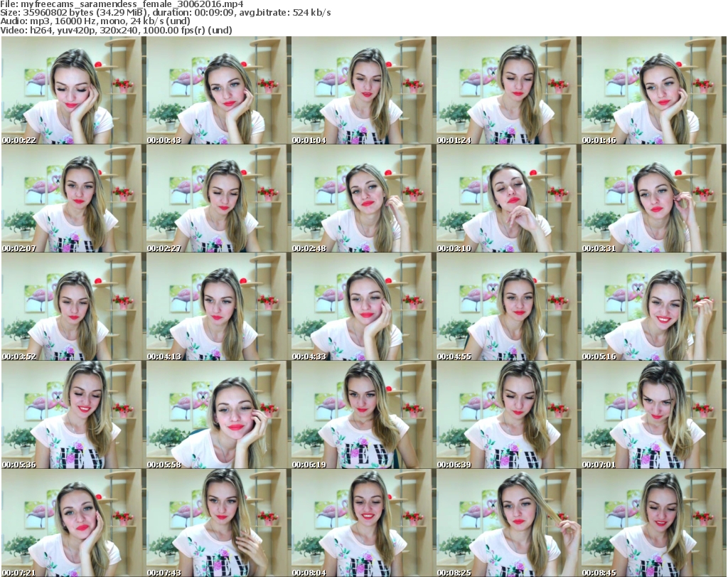Click the frame stamped 00:07:43

(218, 523)
